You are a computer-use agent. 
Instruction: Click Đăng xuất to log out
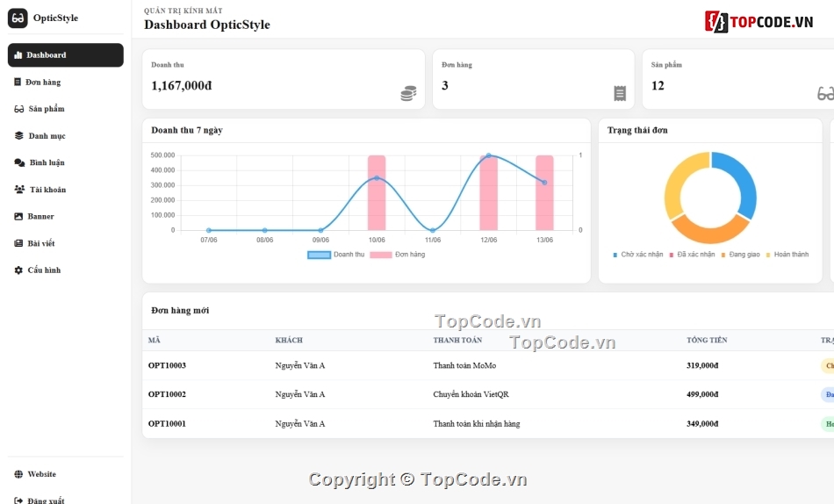pos(66,500)
